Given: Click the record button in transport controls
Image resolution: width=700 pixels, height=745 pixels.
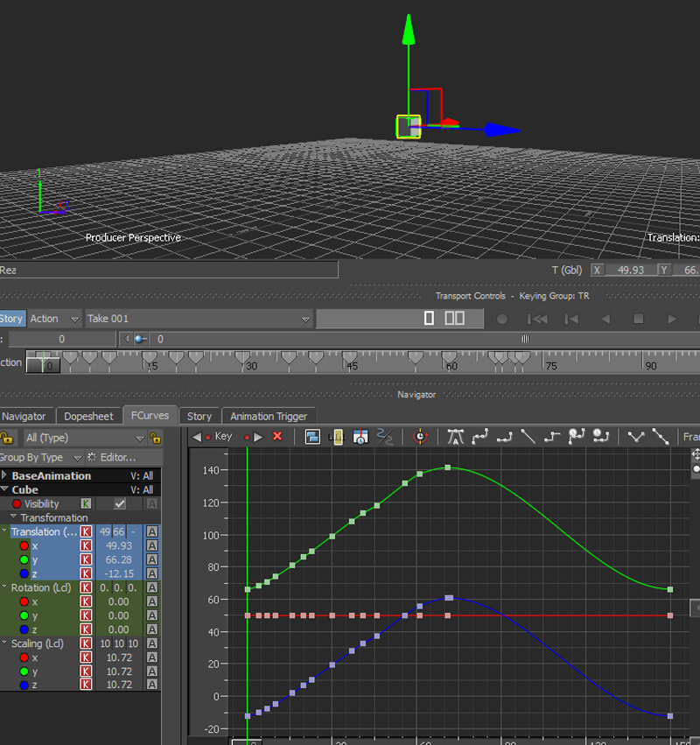Looking at the screenshot, I should click(501, 319).
